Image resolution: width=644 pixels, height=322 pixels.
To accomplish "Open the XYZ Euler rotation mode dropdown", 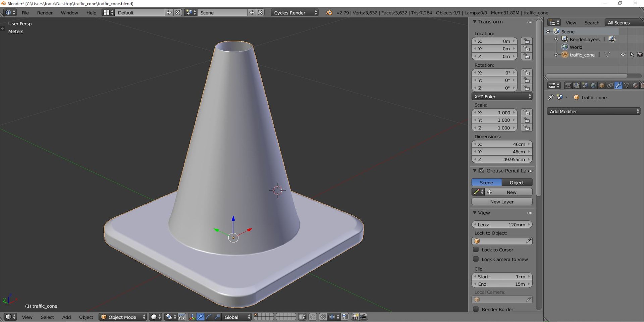I will point(502,97).
